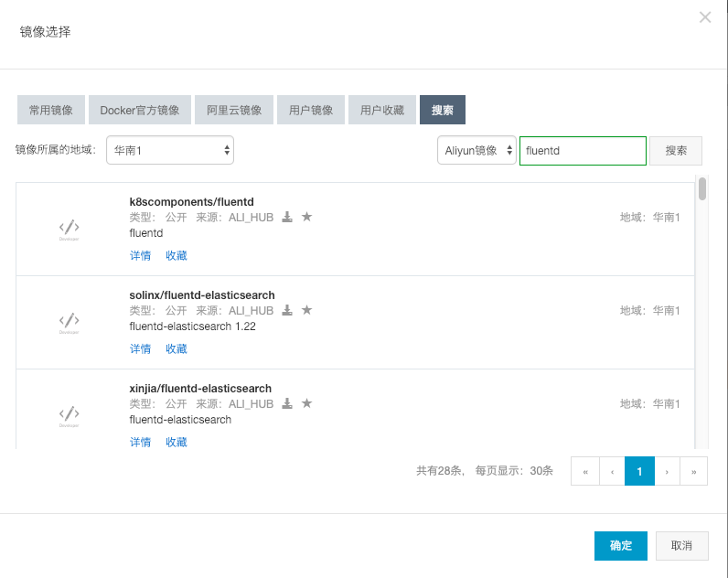This screenshot has height=578, width=728.
Task: Switch to the Docker官方镜像 tab
Action: pyautogui.click(x=140, y=110)
